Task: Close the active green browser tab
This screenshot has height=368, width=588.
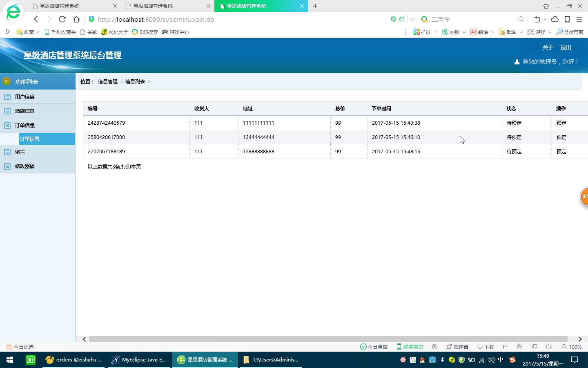Action: click(302, 6)
